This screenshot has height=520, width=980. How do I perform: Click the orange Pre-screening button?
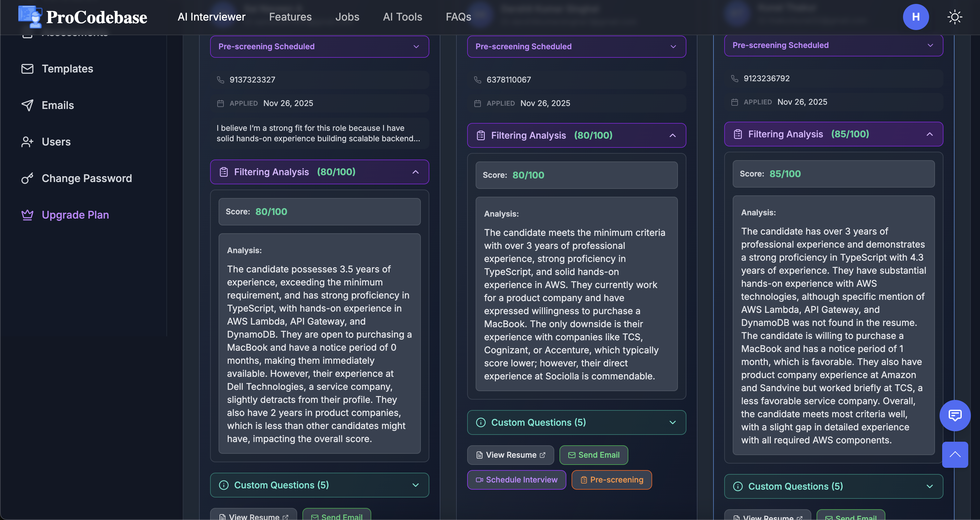(611, 480)
